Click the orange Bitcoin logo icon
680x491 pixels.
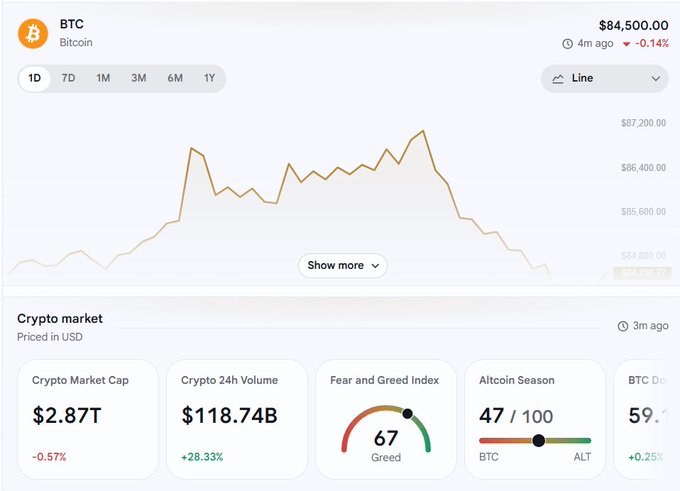[33, 33]
